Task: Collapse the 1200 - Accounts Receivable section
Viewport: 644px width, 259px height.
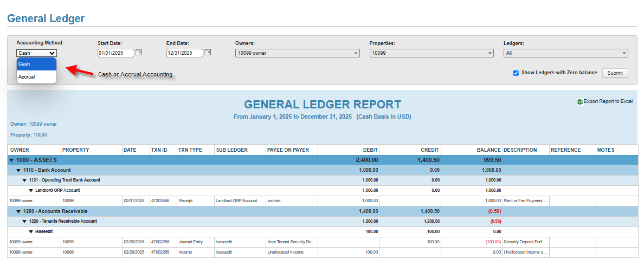Action: click(18, 211)
